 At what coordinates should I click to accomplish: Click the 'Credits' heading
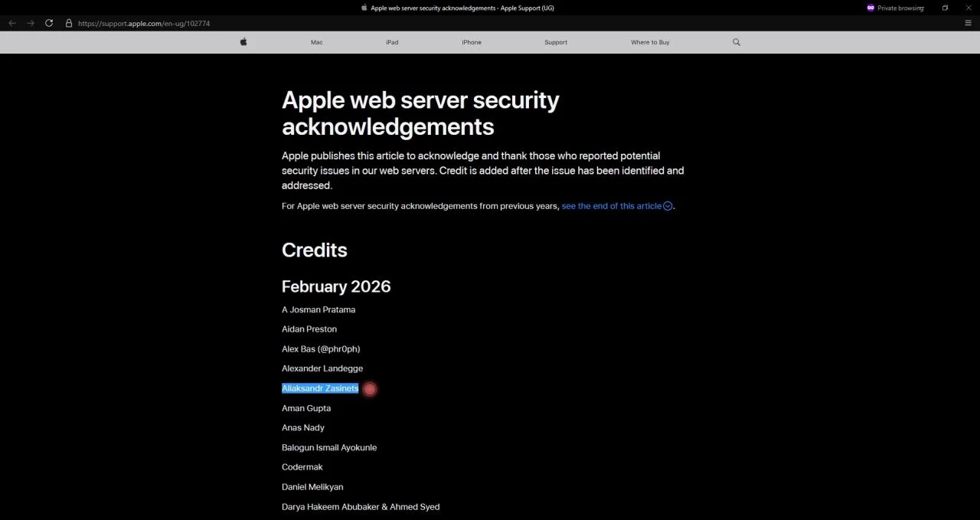(315, 250)
